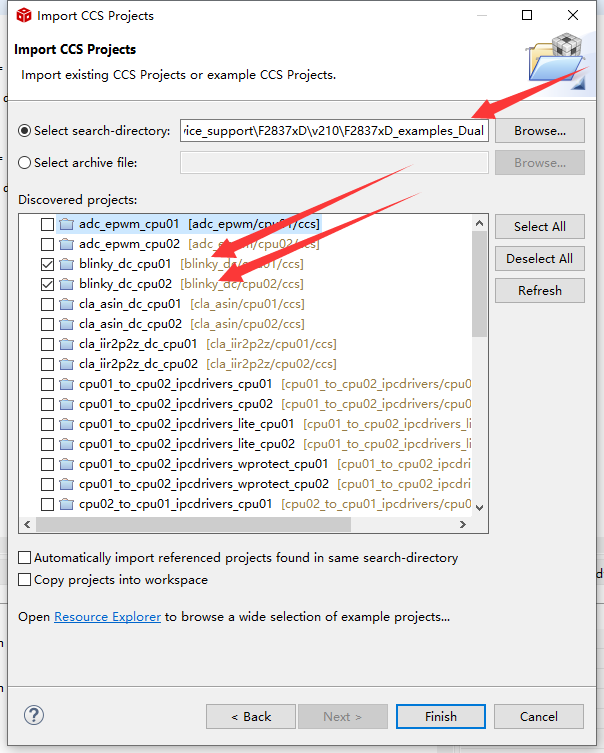This screenshot has width=604, height=753.
Task: Check the cla_asin_dc_cpu01 checkbox
Action: pyautogui.click(x=47, y=304)
